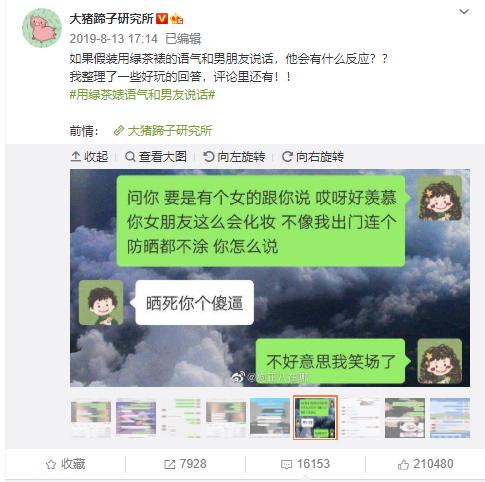Rotate image left with 向左旋转
Screen dimensions: 485x482
click(234, 156)
